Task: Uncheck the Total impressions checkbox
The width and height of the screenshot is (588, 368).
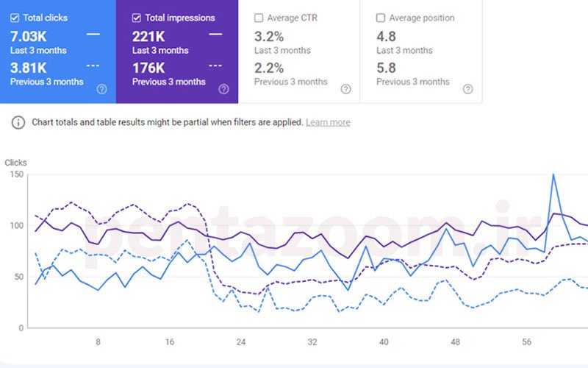Action: tap(137, 18)
